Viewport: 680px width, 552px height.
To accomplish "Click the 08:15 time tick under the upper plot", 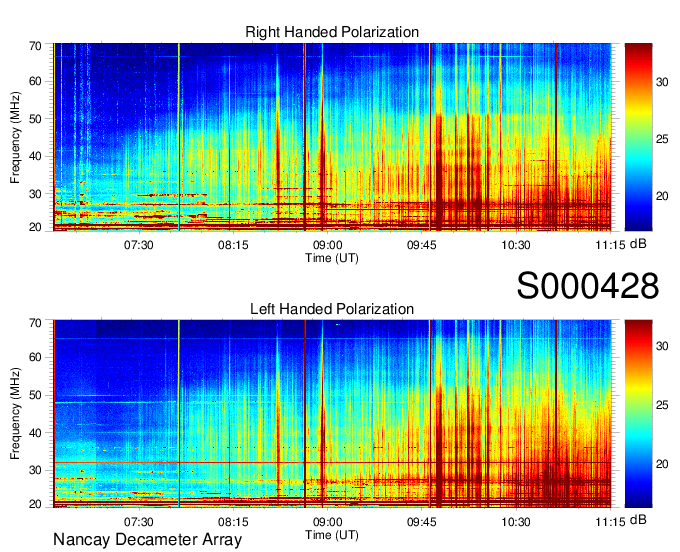I will tap(233, 245).
